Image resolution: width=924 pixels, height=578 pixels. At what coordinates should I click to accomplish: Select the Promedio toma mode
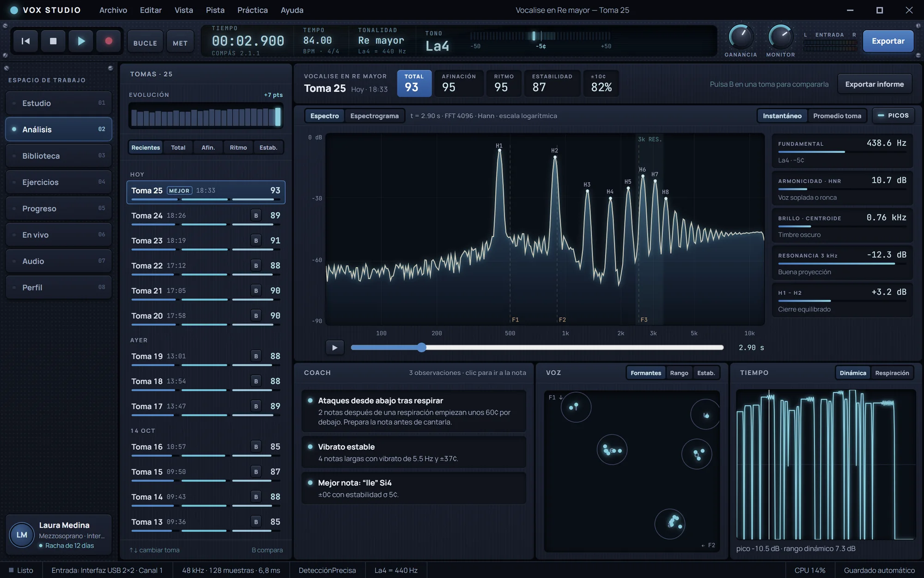click(x=837, y=116)
